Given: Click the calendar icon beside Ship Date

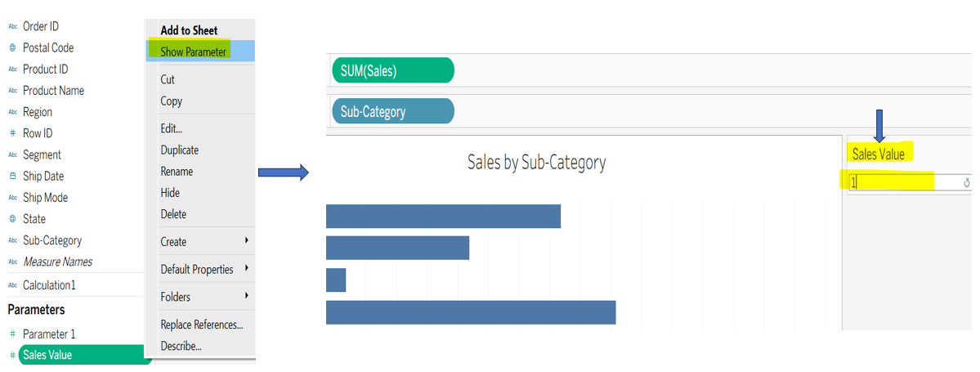Looking at the screenshot, I should [x=12, y=177].
